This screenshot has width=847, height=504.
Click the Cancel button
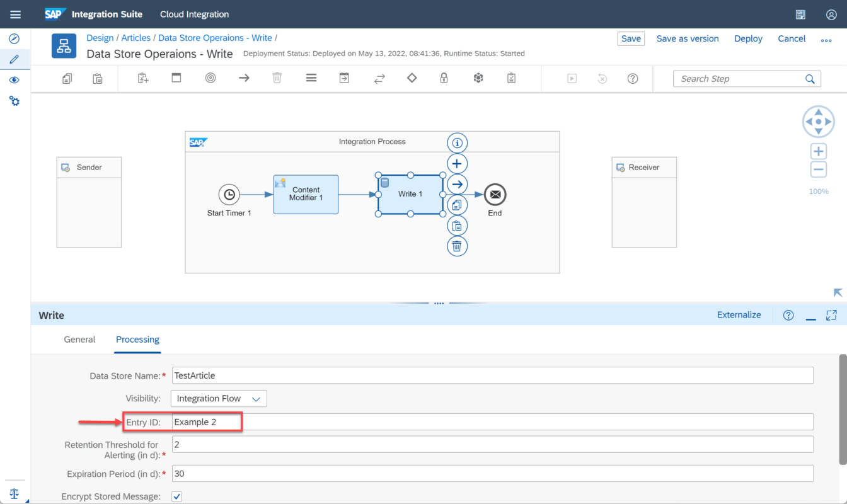click(792, 38)
